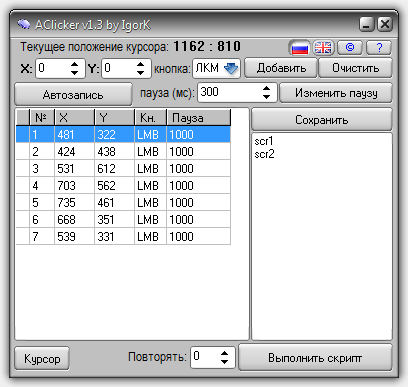Select table cell with X value 735

coord(74,203)
